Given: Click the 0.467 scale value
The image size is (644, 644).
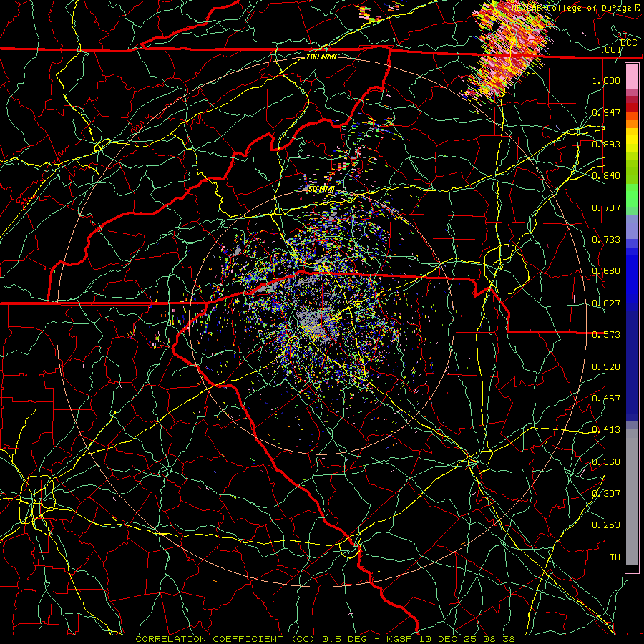Looking at the screenshot, I should tap(606, 399).
